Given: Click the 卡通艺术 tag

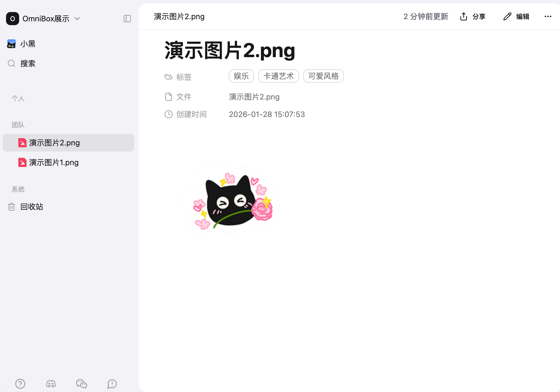Looking at the screenshot, I should pos(278,76).
